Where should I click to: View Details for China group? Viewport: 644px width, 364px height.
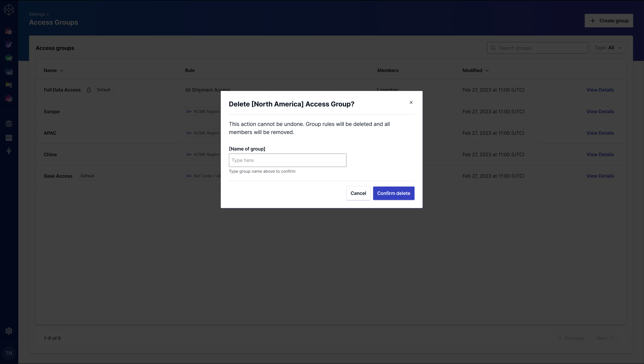600,155
